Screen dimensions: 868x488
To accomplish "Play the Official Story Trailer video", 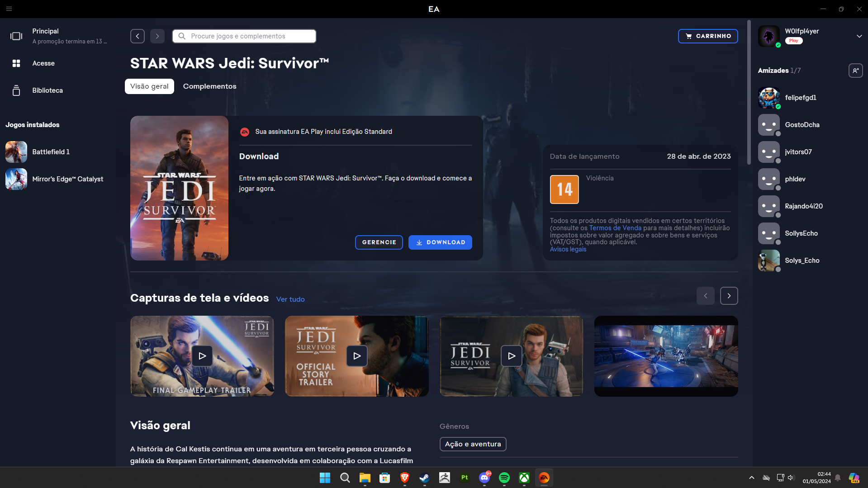I will pos(357,356).
